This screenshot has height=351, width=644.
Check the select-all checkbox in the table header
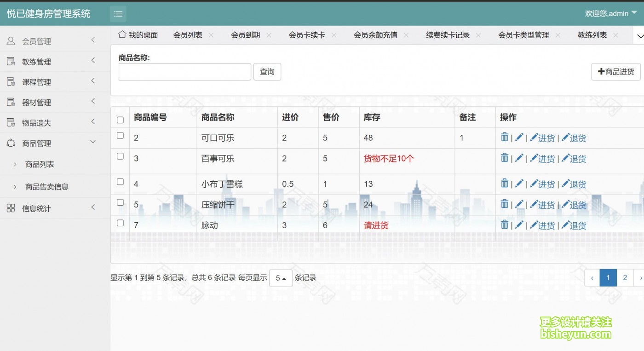pyautogui.click(x=120, y=119)
